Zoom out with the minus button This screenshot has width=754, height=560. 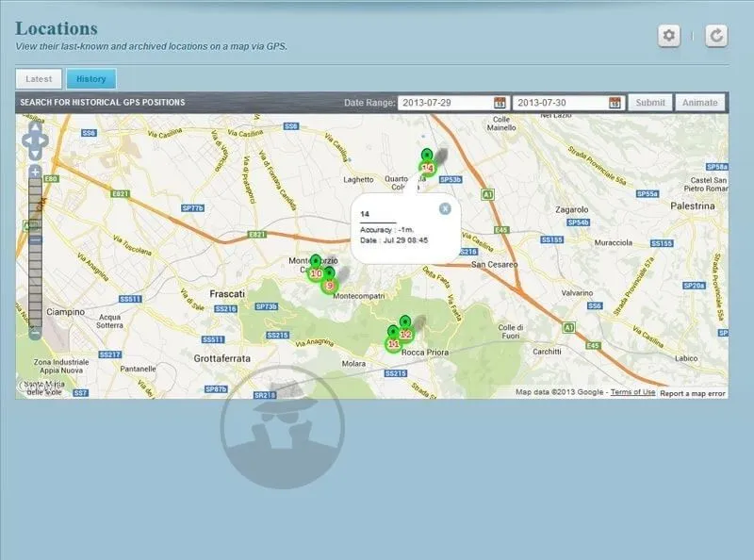tap(35, 333)
